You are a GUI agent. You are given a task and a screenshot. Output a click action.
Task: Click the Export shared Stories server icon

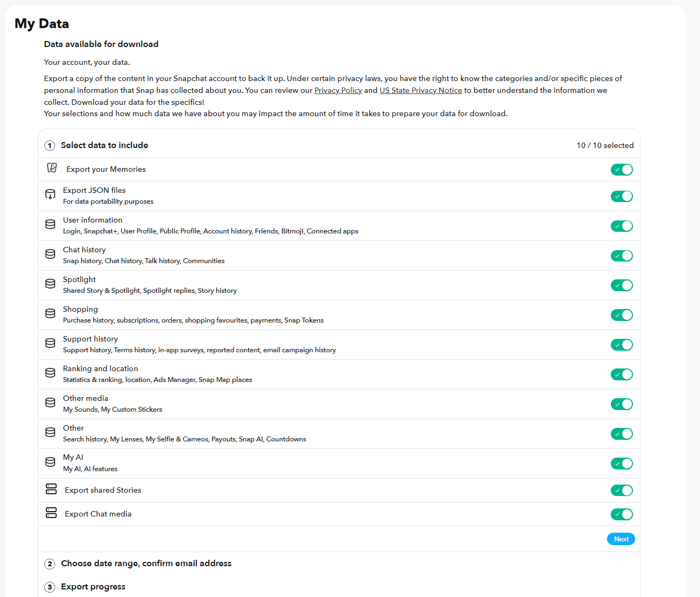(51, 489)
